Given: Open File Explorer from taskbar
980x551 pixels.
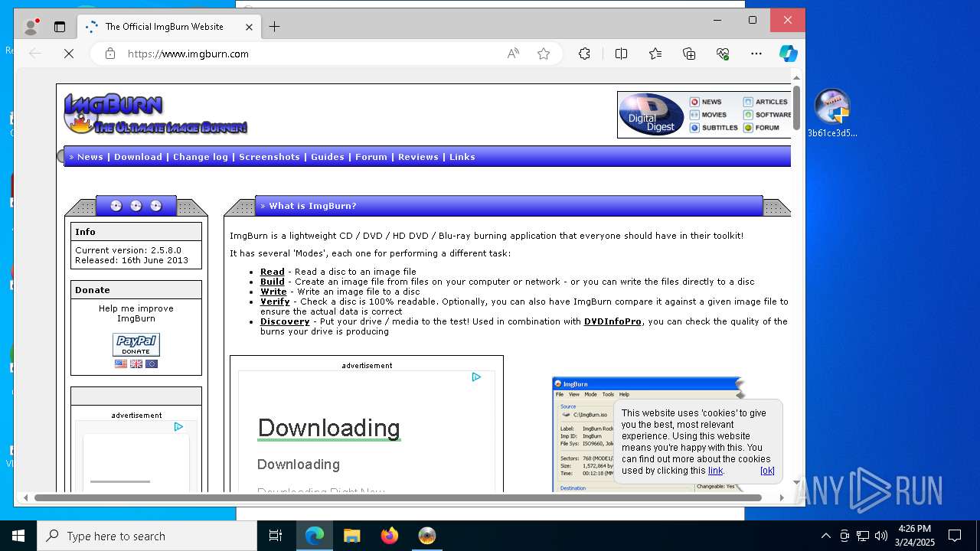Looking at the screenshot, I should pos(351,536).
